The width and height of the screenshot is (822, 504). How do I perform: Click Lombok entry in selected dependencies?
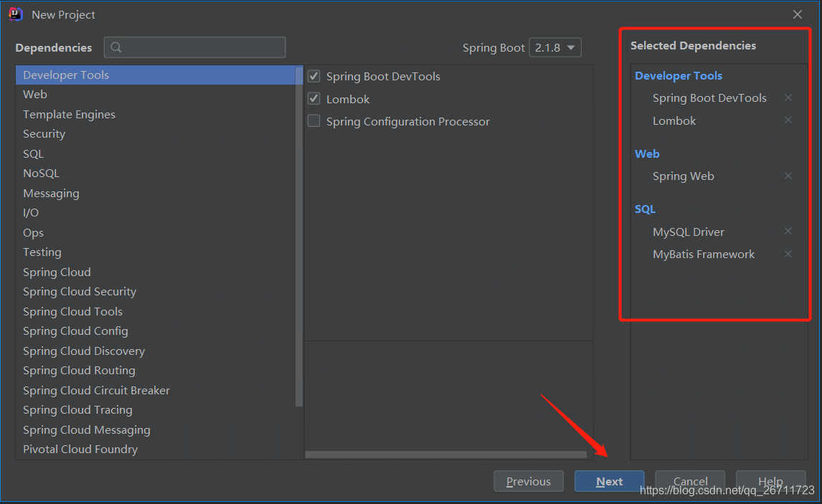click(674, 121)
